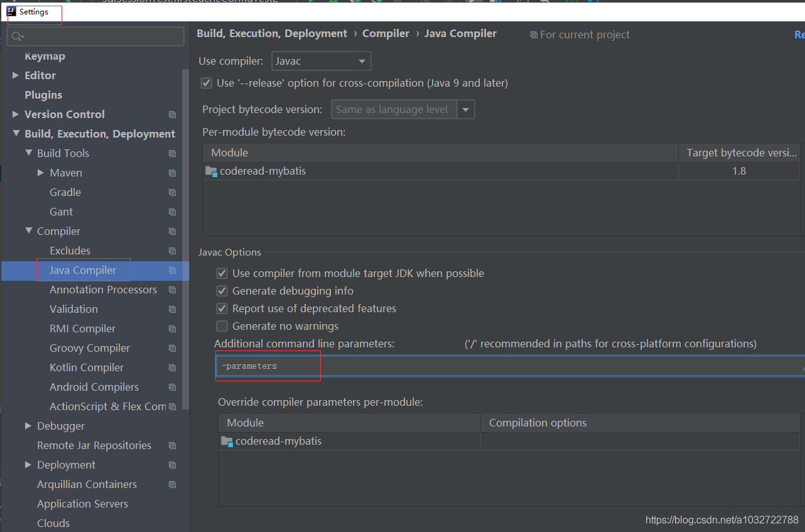Click project-level icon beside Remote Jar Repositories

[172, 445]
